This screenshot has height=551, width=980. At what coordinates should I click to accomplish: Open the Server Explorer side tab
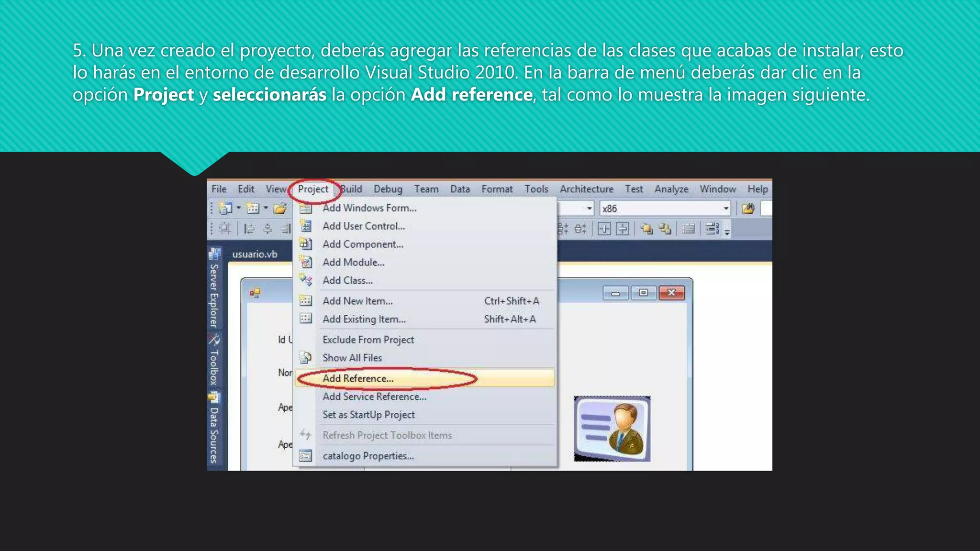(214, 288)
